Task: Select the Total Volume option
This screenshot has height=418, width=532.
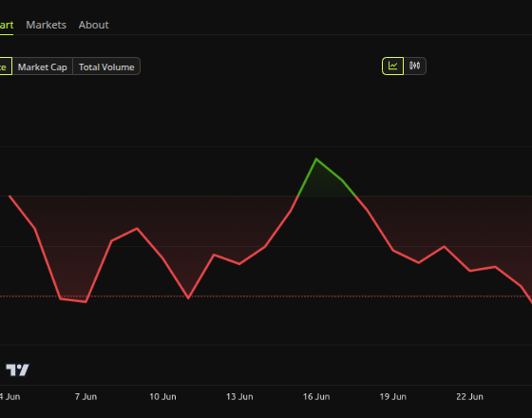Action: tap(106, 66)
